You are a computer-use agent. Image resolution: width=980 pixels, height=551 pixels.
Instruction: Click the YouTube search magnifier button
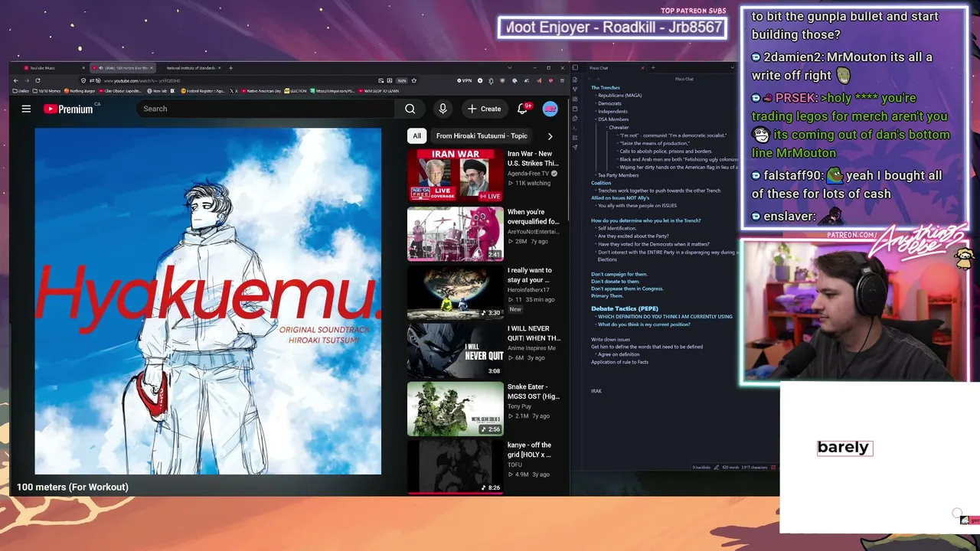[410, 109]
